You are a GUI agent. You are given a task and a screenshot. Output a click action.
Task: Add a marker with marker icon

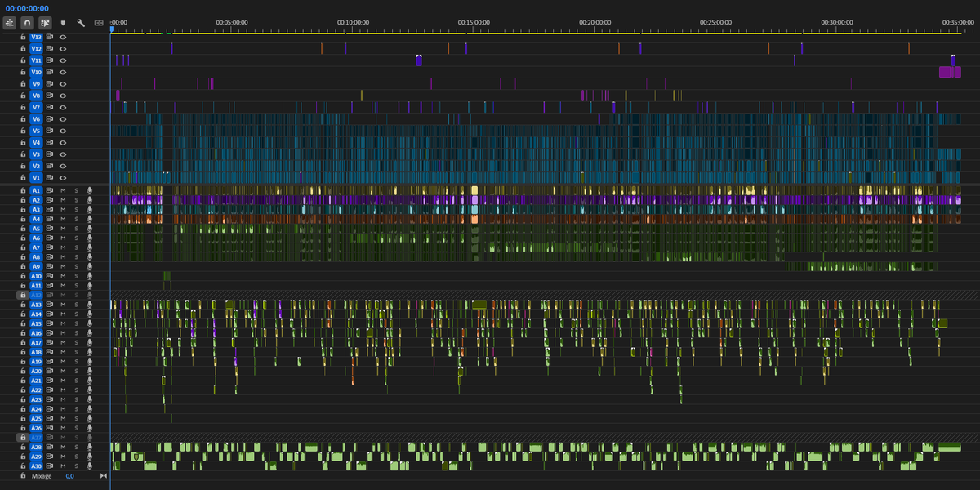[63, 24]
